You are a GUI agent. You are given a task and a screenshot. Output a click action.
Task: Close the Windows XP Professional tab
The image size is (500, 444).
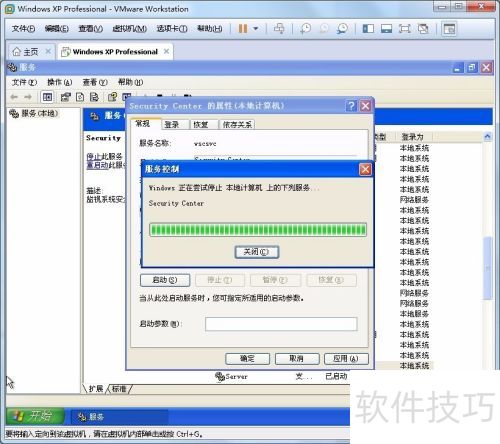pos(166,51)
